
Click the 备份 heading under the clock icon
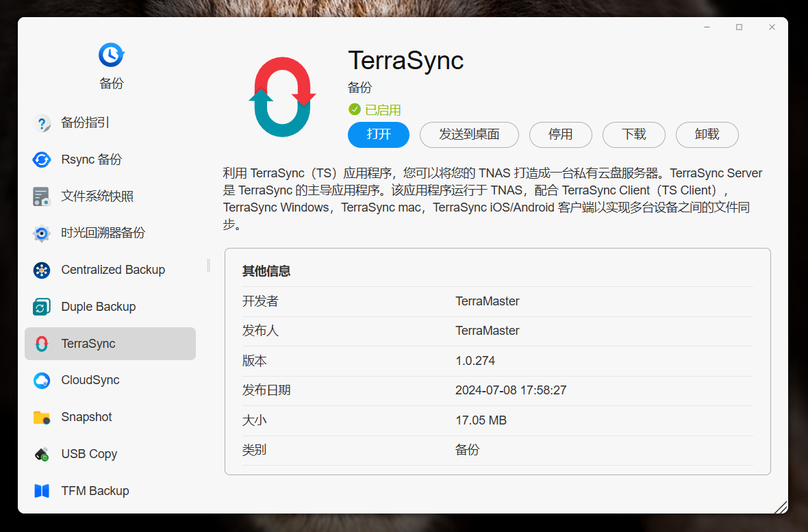(x=112, y=84)
